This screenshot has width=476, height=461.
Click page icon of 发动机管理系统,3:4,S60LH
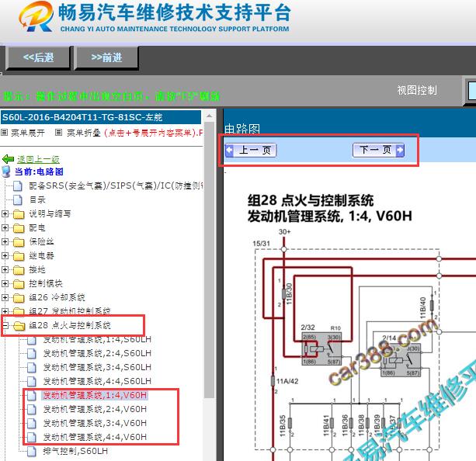coord(31,367)
